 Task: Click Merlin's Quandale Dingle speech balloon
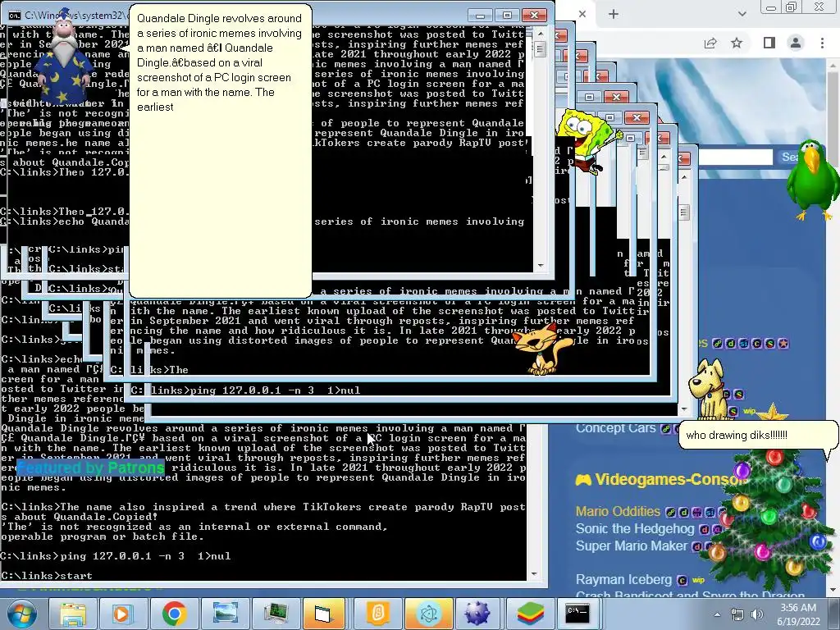pos(221,151)
